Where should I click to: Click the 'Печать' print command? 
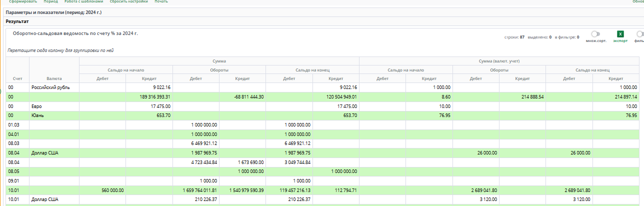point(161,2)
